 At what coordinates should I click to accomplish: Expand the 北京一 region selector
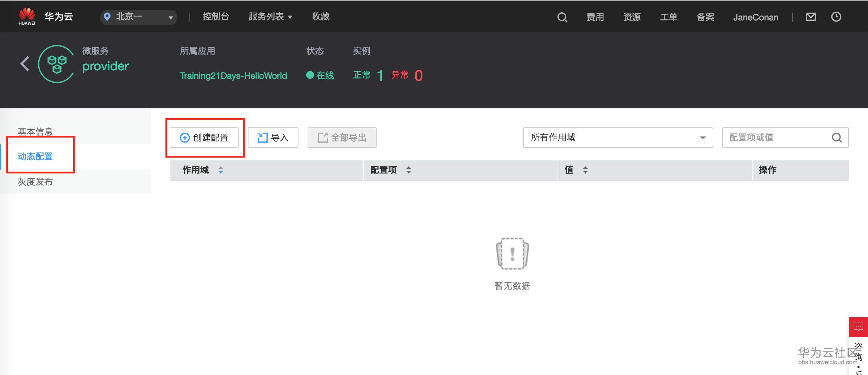pyautogui.click(x=171, y=17)
